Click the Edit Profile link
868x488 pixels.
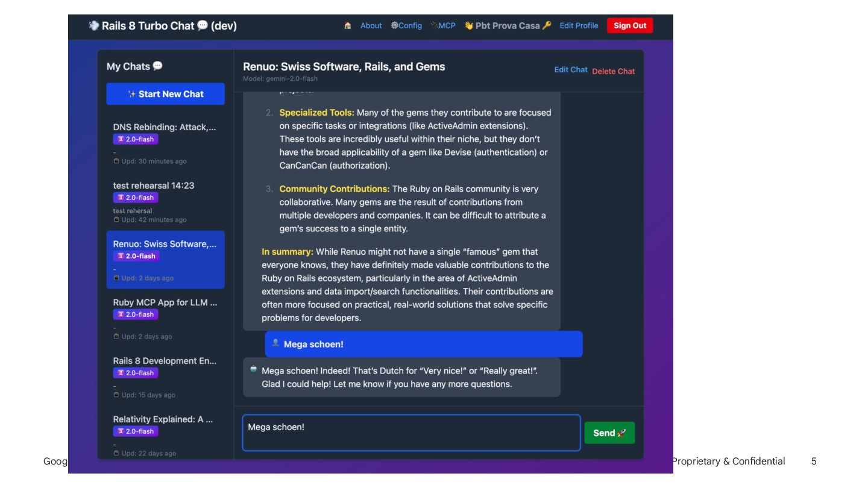click(579, 25)
